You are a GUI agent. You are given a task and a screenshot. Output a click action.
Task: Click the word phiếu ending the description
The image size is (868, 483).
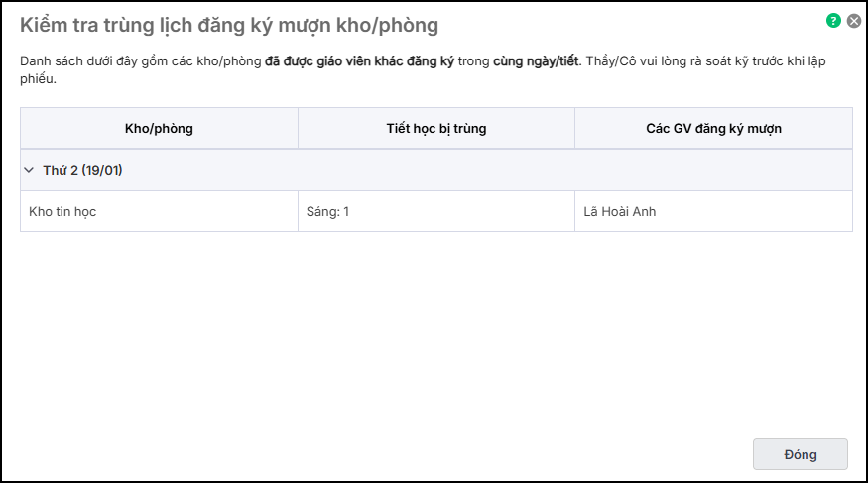click(38, 80)
